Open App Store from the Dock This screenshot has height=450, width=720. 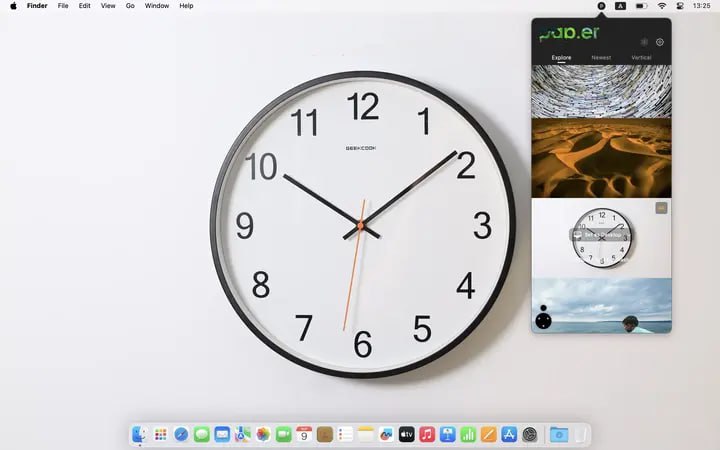[x=509, y=434]
